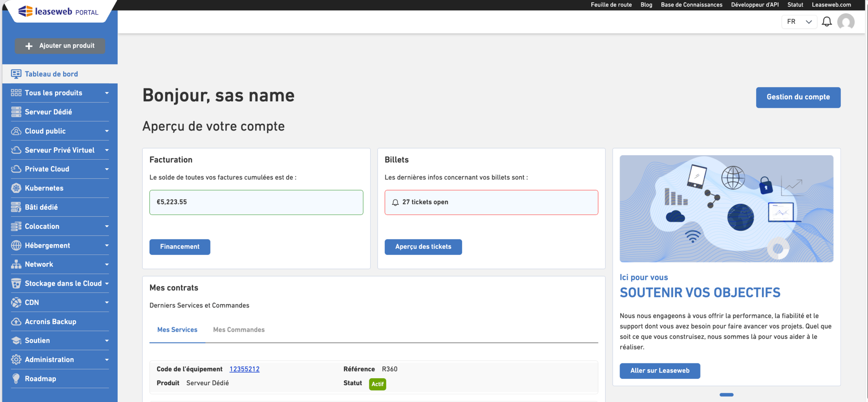
Task: Click the €5,223.55 balance box
Action: pos(256,202)
